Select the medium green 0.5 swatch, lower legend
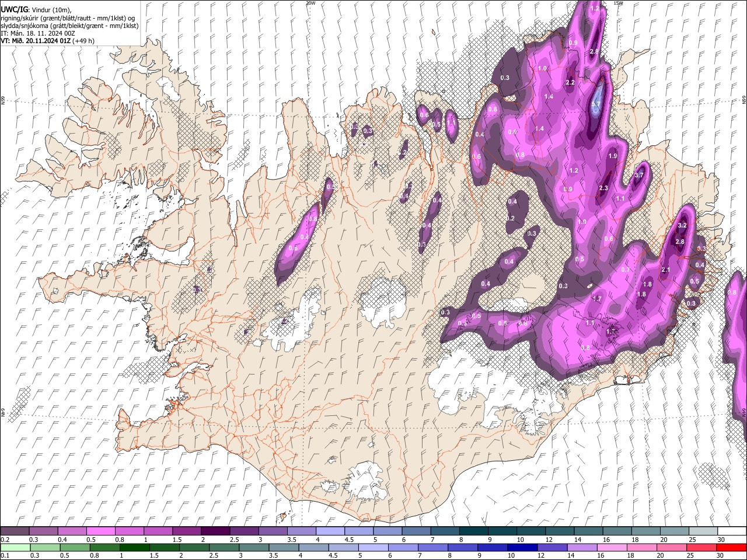The width and height of the screenshot is (747, 560). (x=75, y=547)
